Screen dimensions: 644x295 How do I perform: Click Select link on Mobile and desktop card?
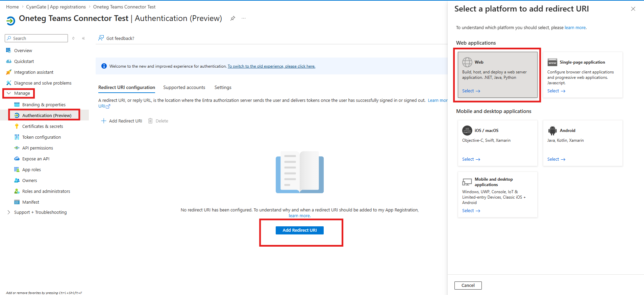[471, 210]
